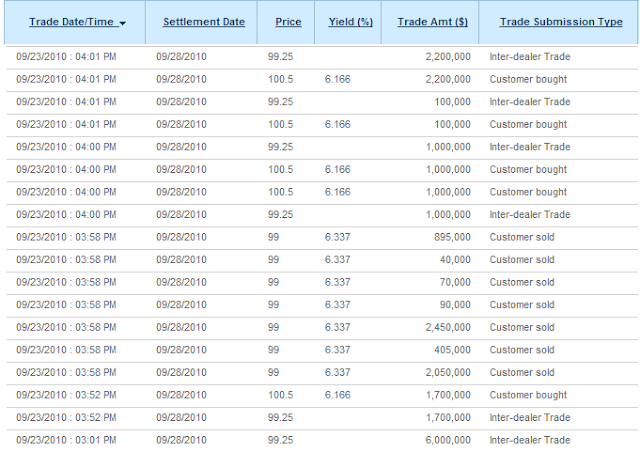This screenshot has width=640, height=452.
Task: Click price 99.25 in the 6,000,000 row
Action: tap(280, 440)
